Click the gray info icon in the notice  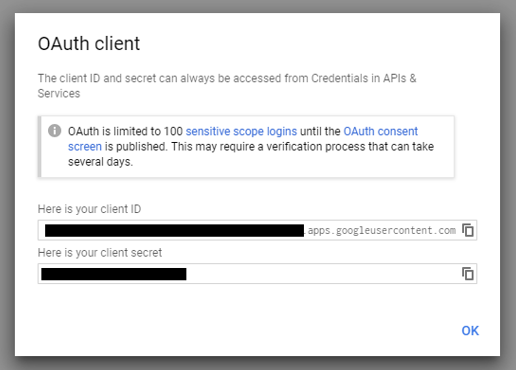pyautogui.click(x=55, y=131)
